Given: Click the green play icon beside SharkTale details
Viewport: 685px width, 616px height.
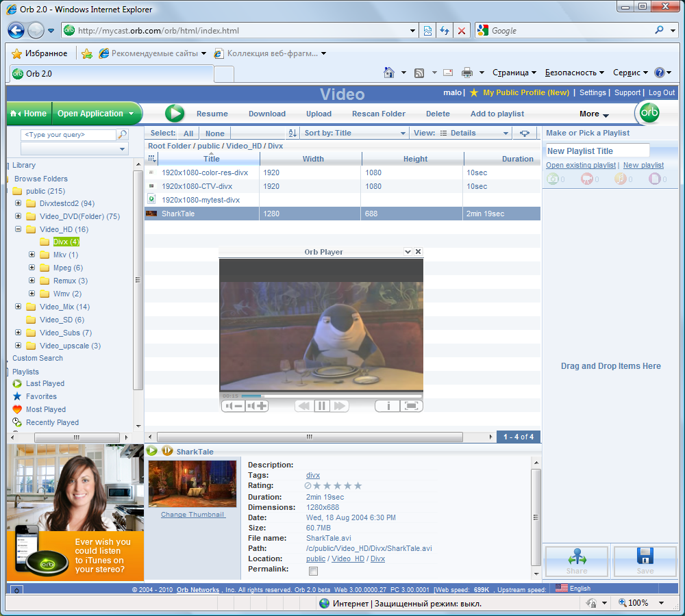Looking at the screenshot, I should coord(152,451).
